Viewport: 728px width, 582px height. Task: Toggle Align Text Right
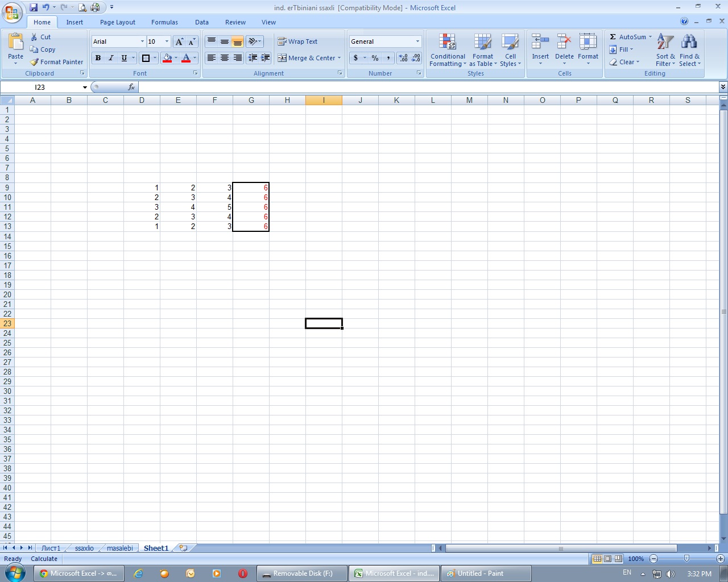[238, 58]
